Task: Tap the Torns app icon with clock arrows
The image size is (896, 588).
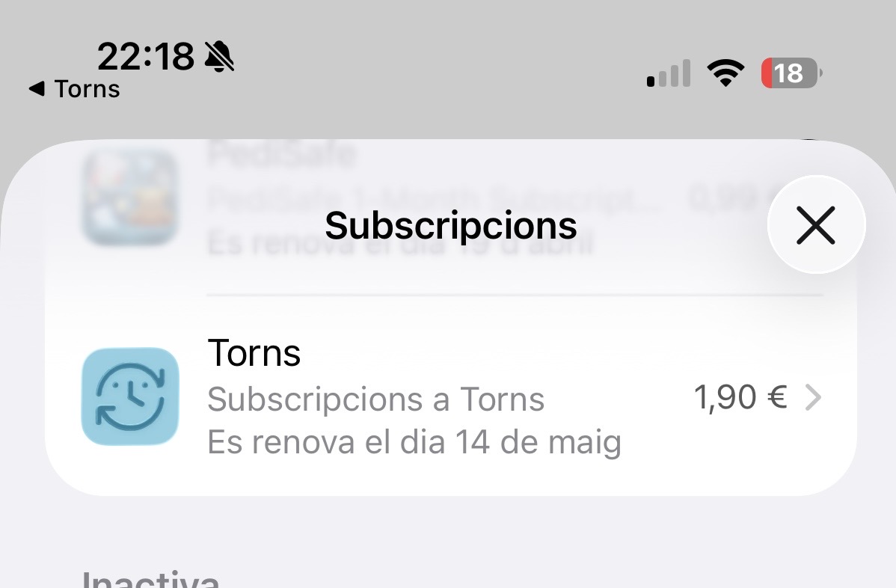Action: 130,396
